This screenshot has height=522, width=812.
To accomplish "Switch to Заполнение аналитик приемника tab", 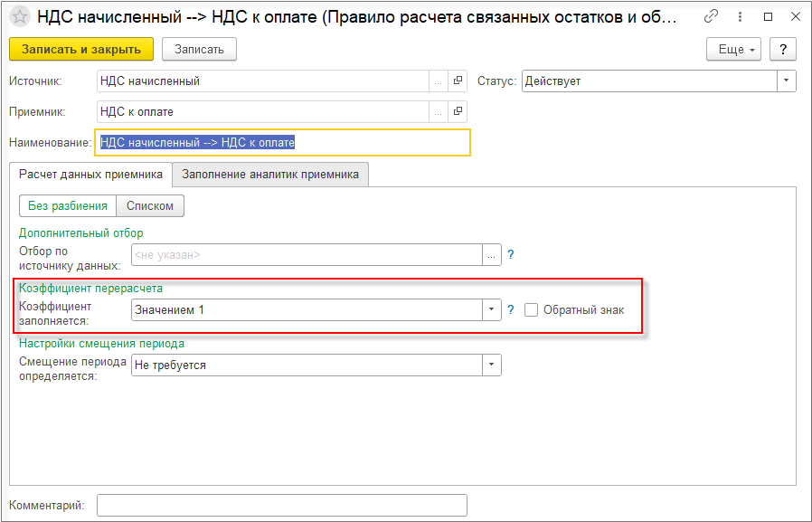I will click(270, 175).
